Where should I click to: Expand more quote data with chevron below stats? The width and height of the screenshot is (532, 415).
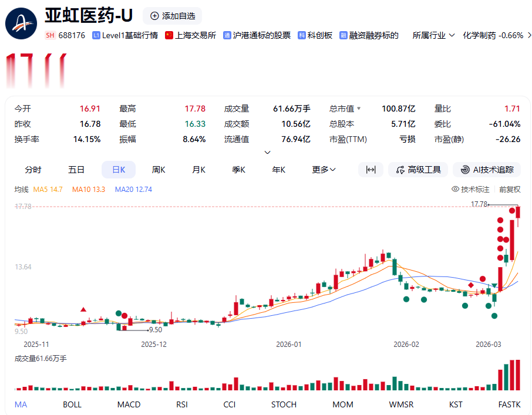[x=267, y=152]
